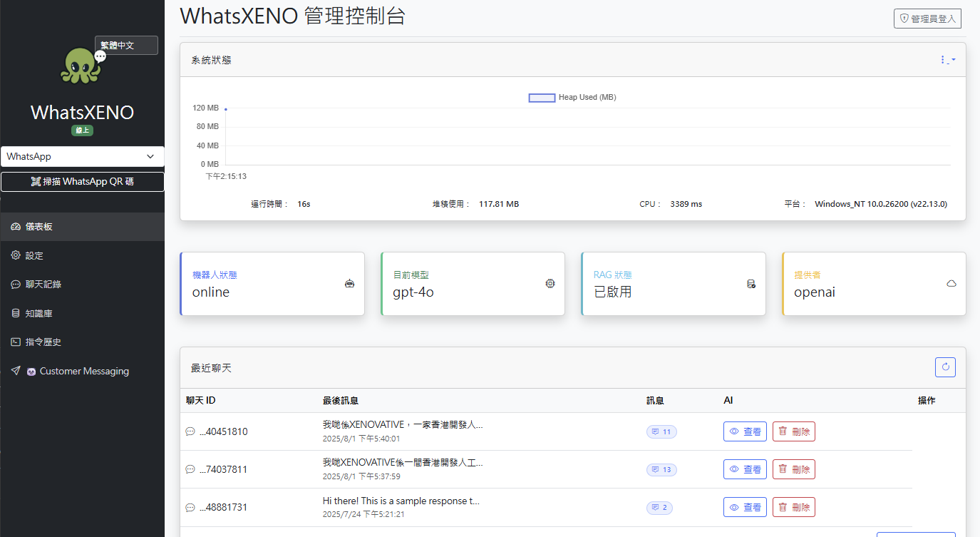Refresh 最近聊天 using the reload icon
The image size is (980, 537).
click(945, 367)
